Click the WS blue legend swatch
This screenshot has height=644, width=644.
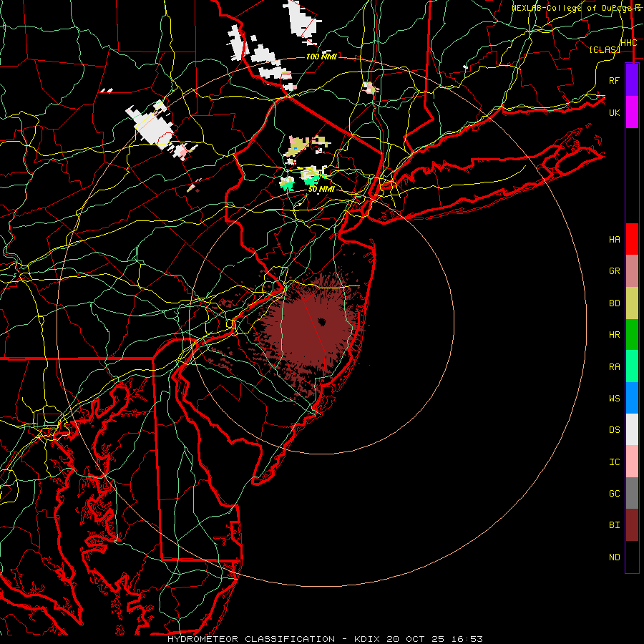[x=632, y=398]
